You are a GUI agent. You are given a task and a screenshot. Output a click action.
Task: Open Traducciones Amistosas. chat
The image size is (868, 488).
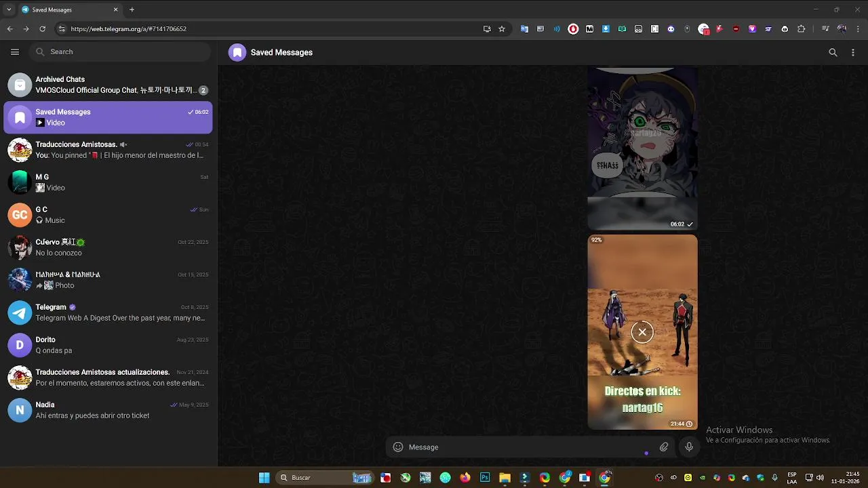coord(108,150)
